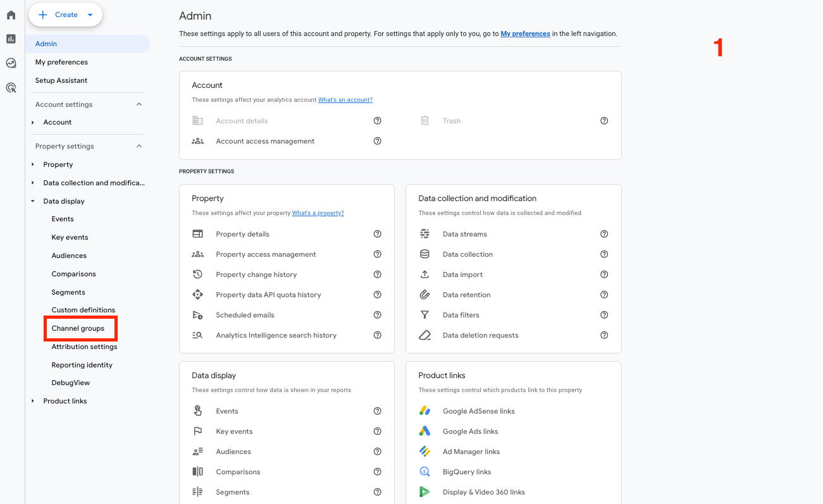Open the Reports bar-chart icon in the left rail

point(11,39)
